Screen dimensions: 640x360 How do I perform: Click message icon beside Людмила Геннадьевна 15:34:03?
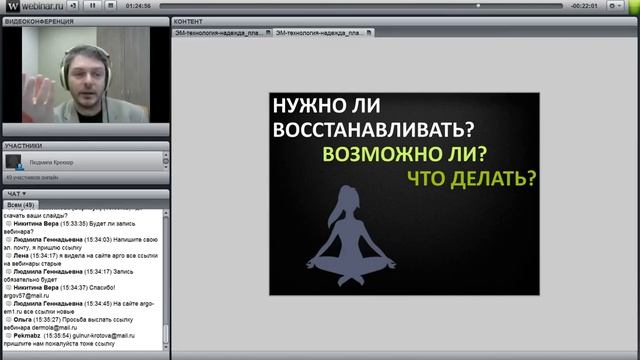tap(8, 240)
